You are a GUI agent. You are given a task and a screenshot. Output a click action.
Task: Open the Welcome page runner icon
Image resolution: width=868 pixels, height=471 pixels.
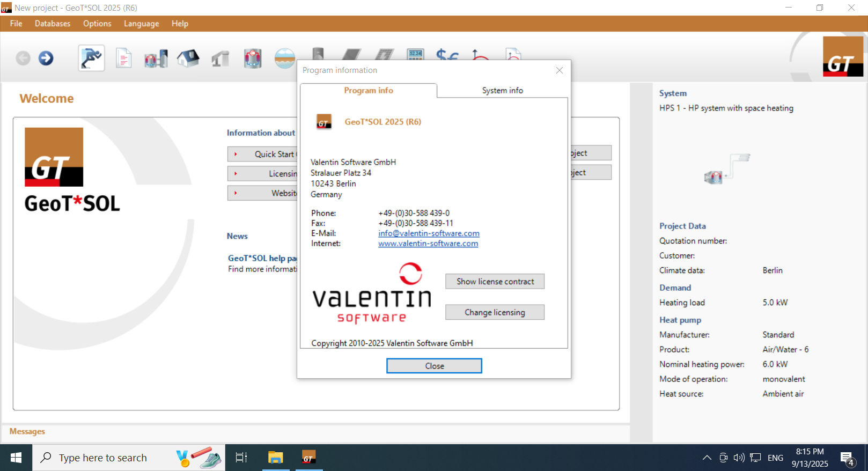point(91,58)
